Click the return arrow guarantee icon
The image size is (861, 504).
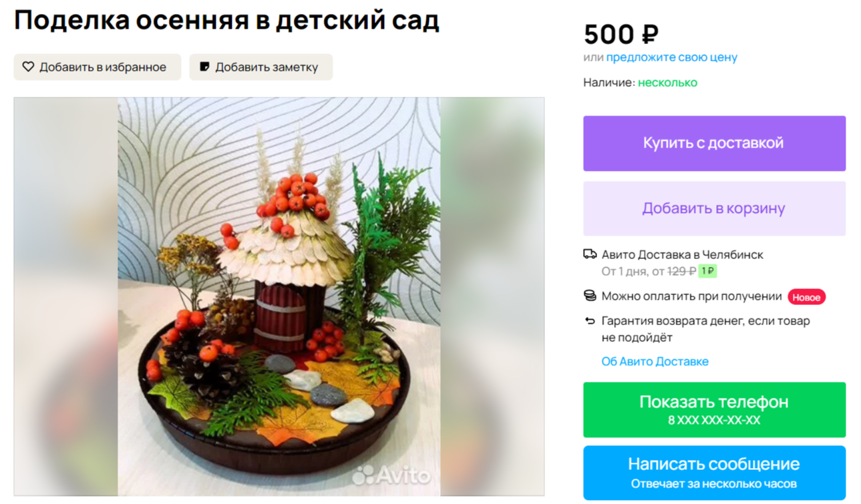[x=590, y=321]
